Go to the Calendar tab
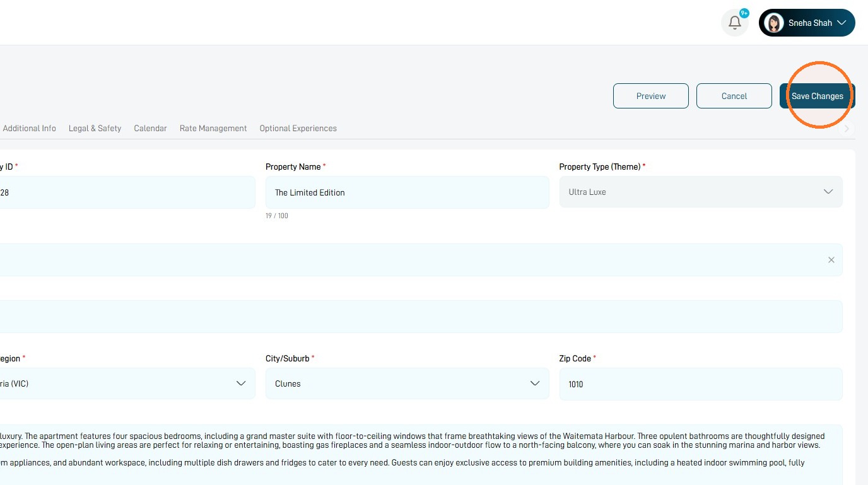 (x=150, y=128)
